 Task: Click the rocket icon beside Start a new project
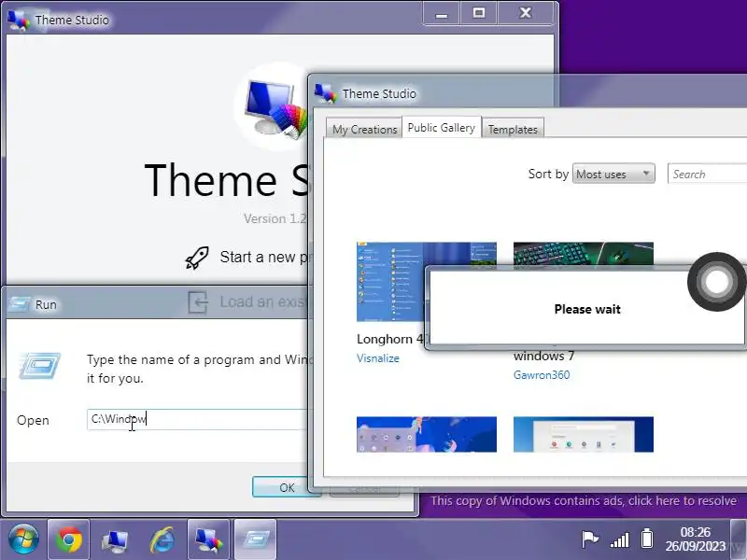pyautogui.click(x=197, y=258)
